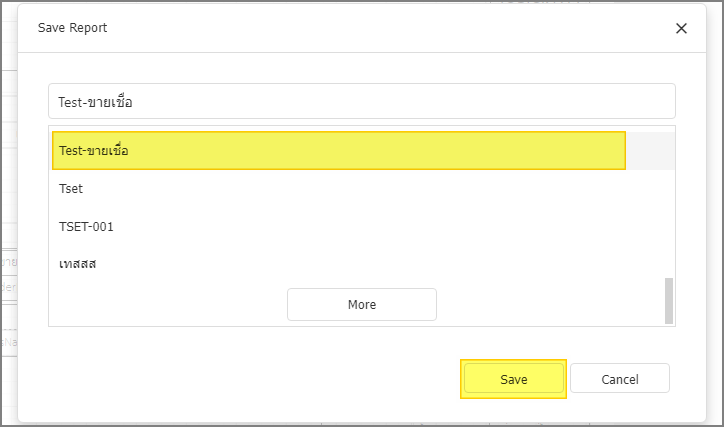This screenshot has height=427, width=724.
Task: Click gray unhighlighted end of selected row
Action: tap(650, 150)
